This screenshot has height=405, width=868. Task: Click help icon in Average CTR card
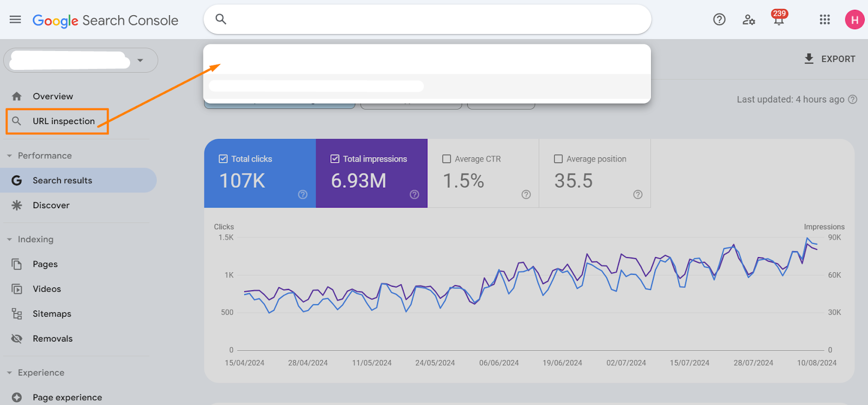coord(526,195)
